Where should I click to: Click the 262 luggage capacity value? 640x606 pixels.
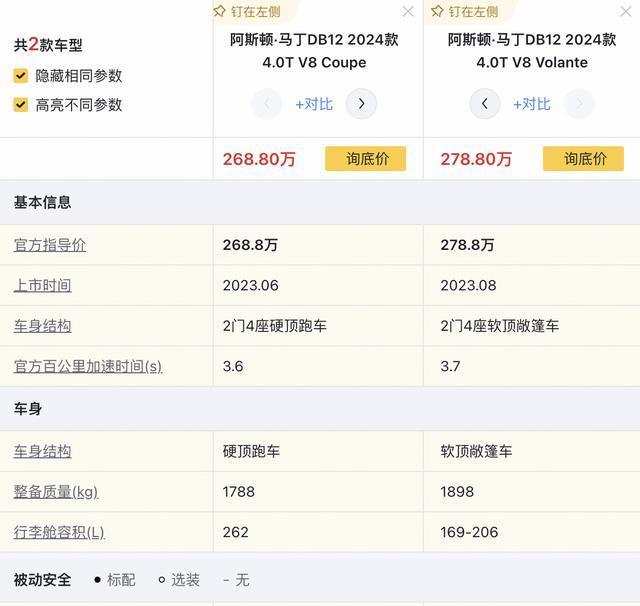236,532
